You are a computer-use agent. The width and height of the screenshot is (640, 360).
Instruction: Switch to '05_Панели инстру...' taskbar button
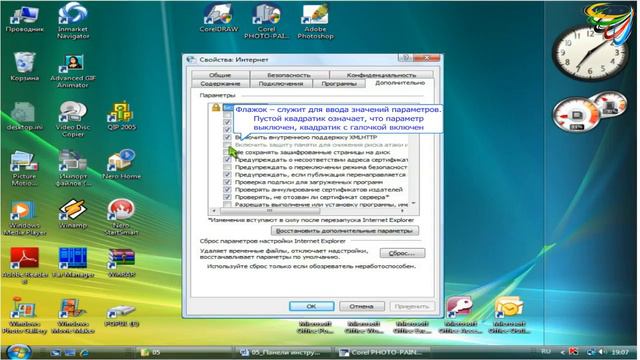point(284,352)
